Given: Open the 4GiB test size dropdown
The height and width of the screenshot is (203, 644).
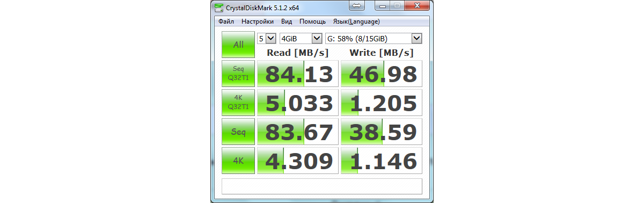Looking at the screenshot, I should click(x=301, y=39).
